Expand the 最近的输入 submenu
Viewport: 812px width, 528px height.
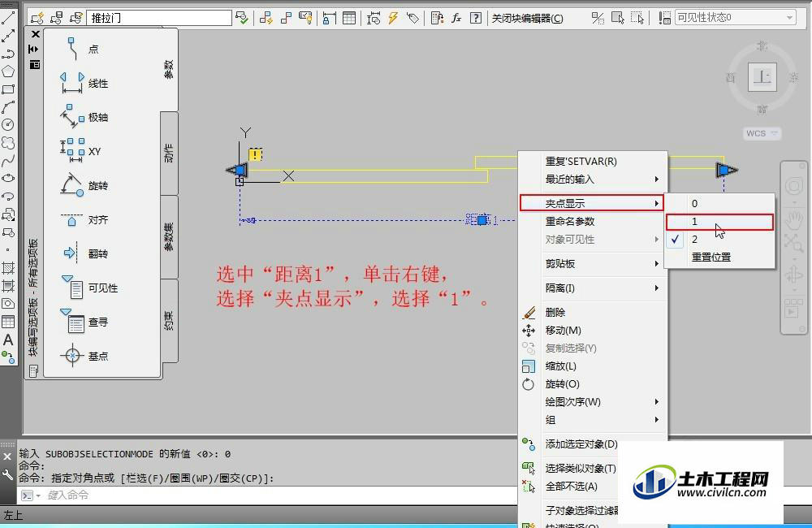click(x=594, y=180)
